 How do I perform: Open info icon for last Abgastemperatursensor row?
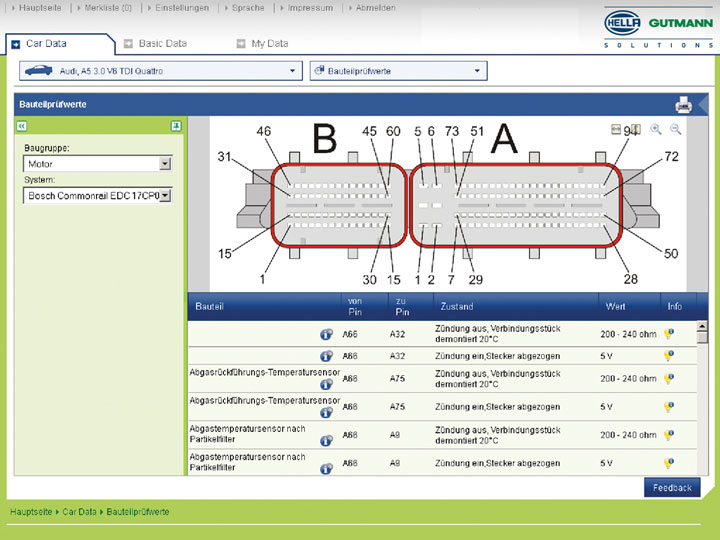click(326, 468)
